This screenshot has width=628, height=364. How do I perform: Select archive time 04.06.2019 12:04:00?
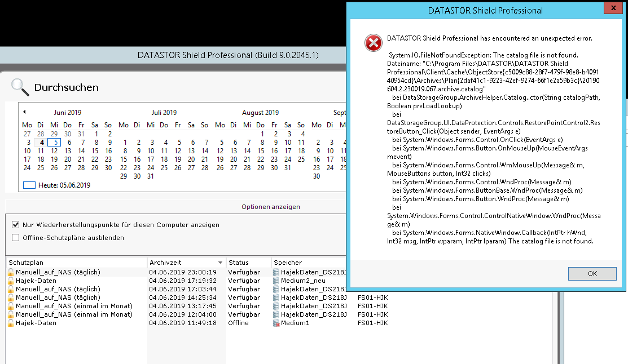point(183,314)
